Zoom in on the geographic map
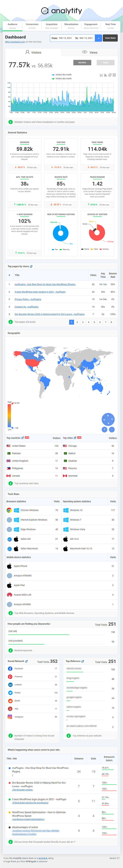The height and width of the screenshot is (868, 123). [104, 429]
